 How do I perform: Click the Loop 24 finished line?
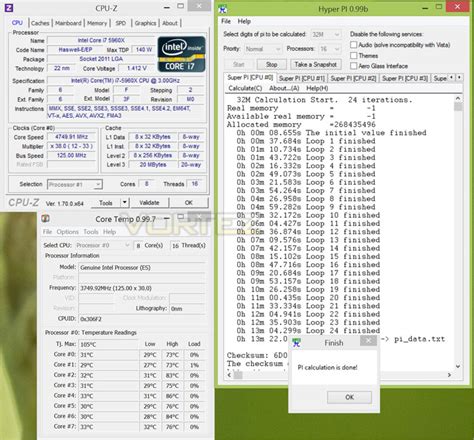(x=308, y=331)
